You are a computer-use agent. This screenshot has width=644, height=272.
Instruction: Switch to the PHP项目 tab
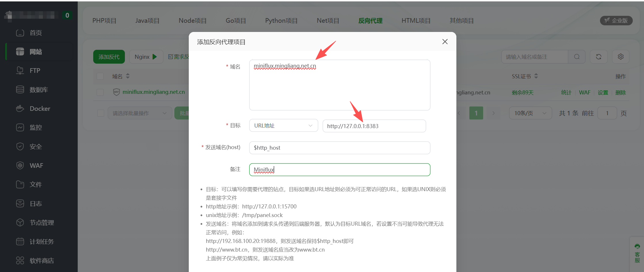pos(104,21)
